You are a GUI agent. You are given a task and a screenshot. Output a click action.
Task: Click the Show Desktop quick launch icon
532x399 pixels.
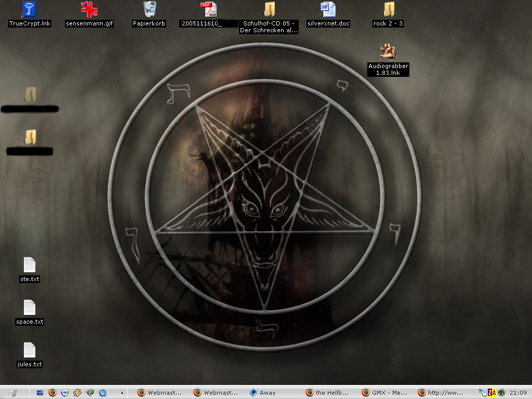pyautogui.click(x=40, y=393)
